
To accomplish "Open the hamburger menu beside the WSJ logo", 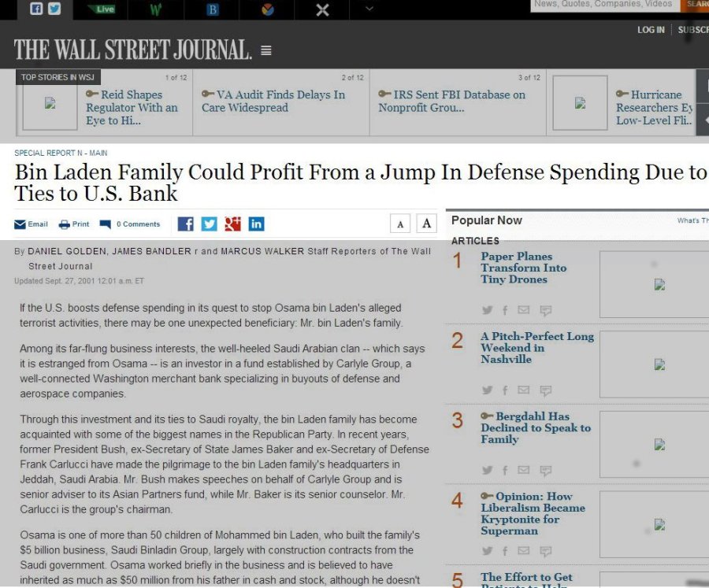I will pyautogui.click(x=266, y=50).
